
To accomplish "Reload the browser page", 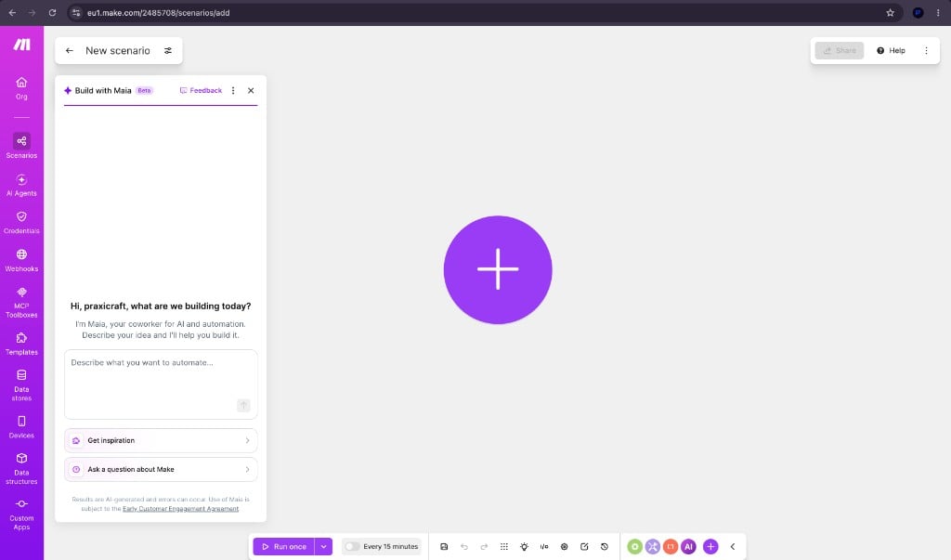I will click(52, 12).
